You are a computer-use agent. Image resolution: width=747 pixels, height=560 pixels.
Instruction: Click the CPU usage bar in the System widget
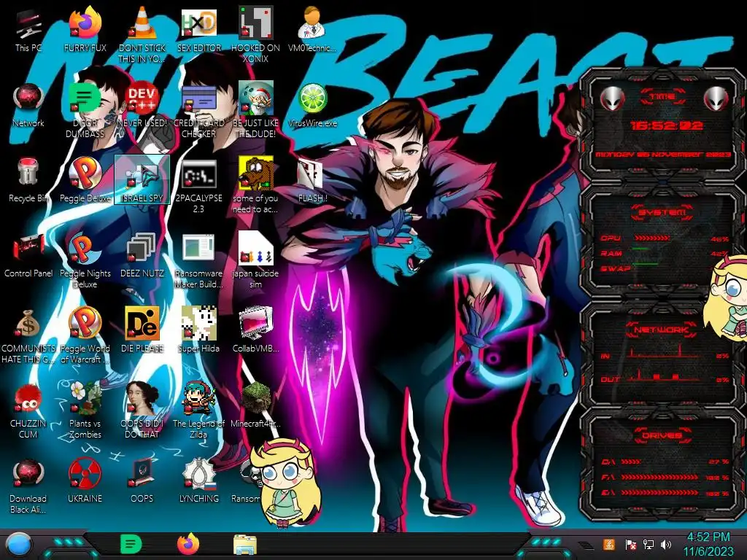click(x=652, y=238)
